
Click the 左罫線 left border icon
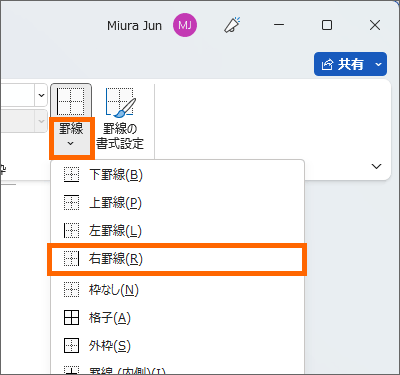[71, 230]
